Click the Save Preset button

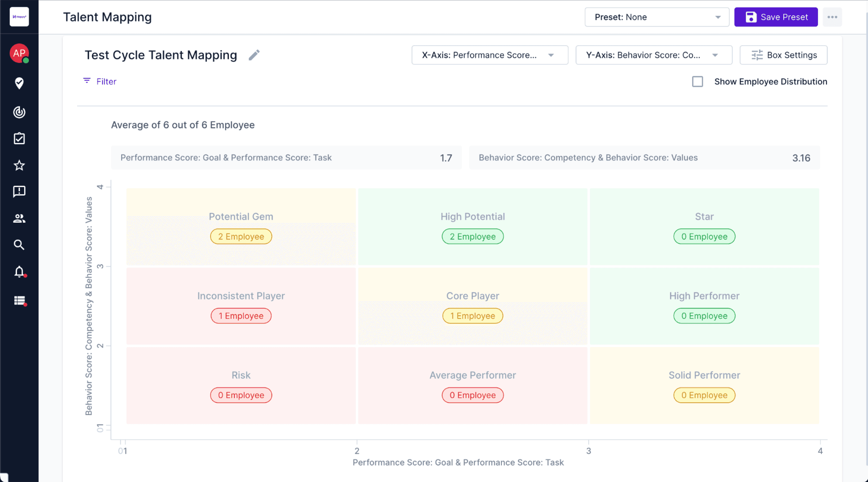click(x=776, y=17)
